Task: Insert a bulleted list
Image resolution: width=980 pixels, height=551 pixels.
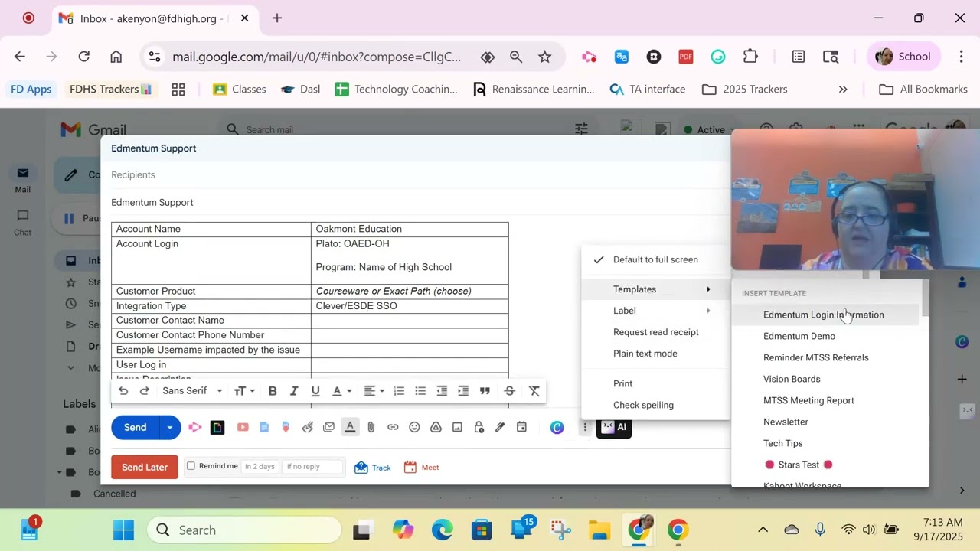Action: 420,391
